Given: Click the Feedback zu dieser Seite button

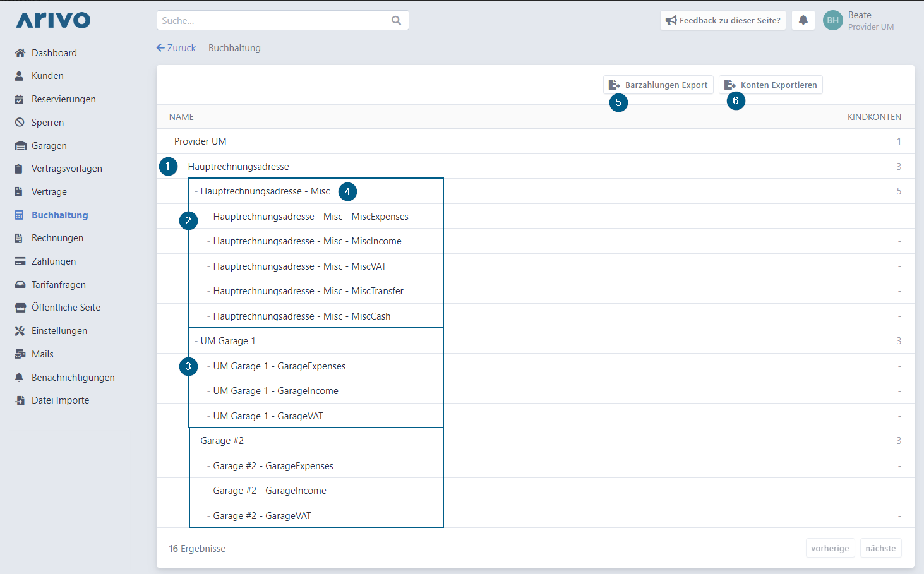Looking at the screenshot, I should tap(723, 20).
